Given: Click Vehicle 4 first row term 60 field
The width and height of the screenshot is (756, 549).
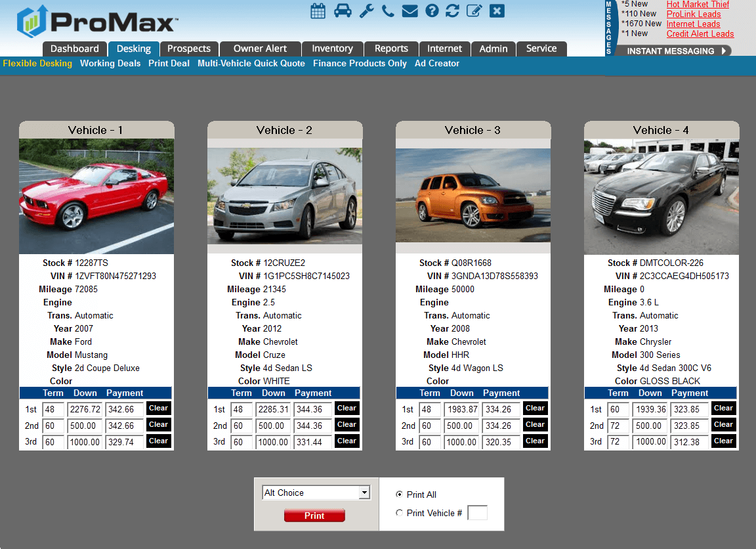Looking at the screenshot, I should (618, 410).
